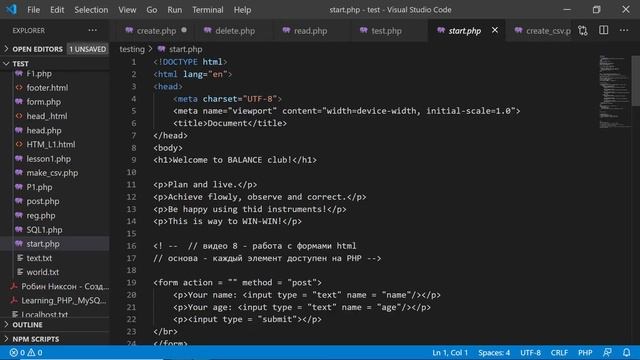Open the notifications bell icon
Image resolution: width=640 pixels, height=360 pixels.
click(626, 353)
